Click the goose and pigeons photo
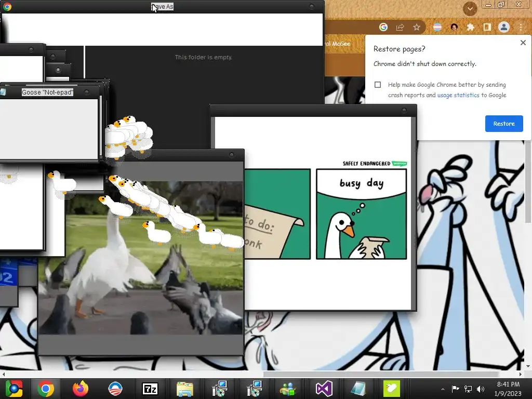The height and width of the screenshot is (399, 532). (x=141, y=258)
